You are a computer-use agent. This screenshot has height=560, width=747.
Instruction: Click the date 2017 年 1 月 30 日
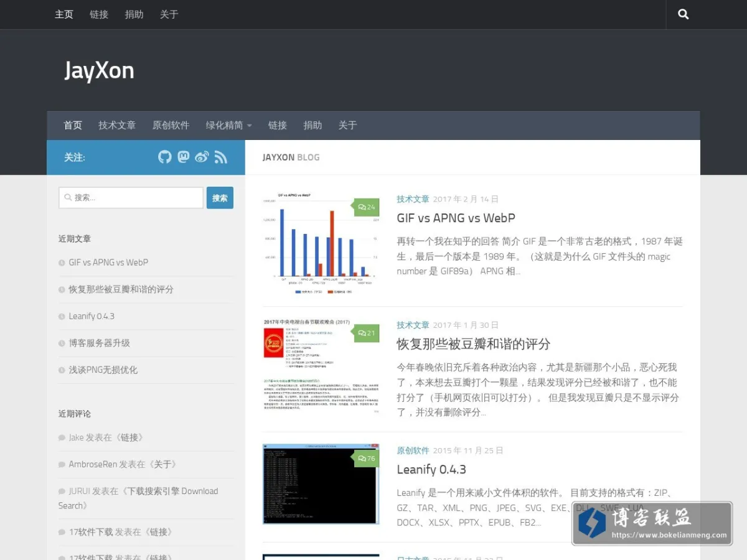[x=466, y=325]
